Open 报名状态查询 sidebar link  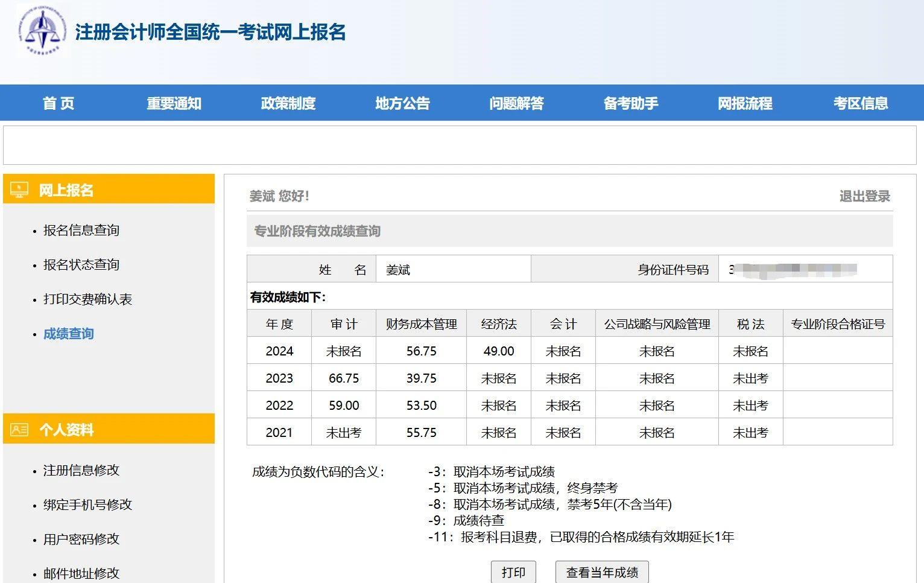tap(81, 265)
